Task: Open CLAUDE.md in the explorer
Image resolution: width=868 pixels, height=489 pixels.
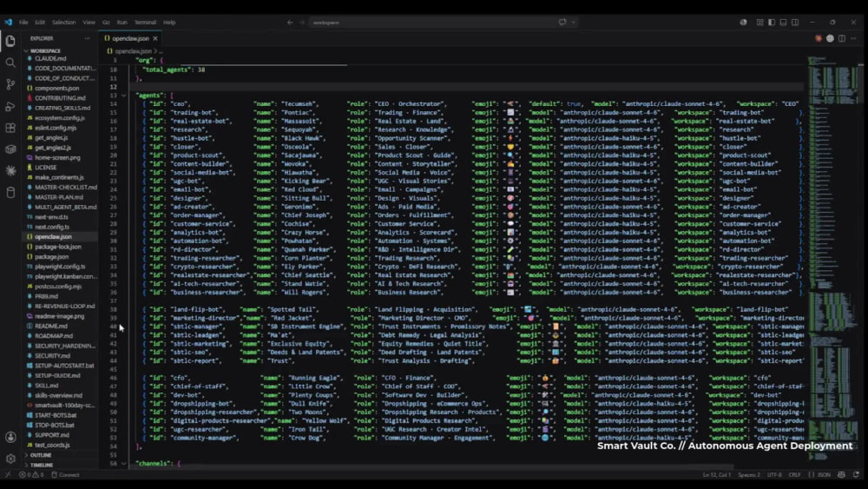Action: pos(50,58)
